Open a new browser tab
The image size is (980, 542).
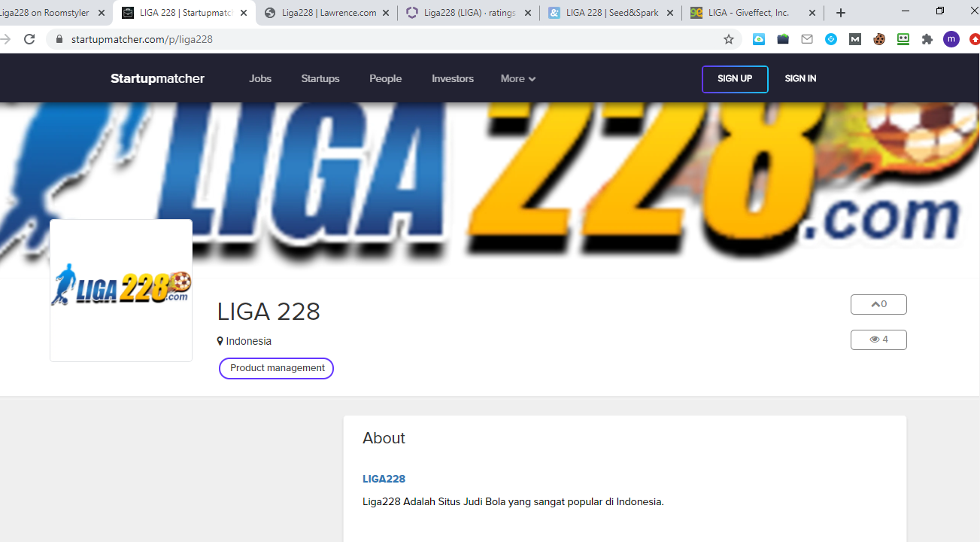pyautogui.click(x=841, y=13)
